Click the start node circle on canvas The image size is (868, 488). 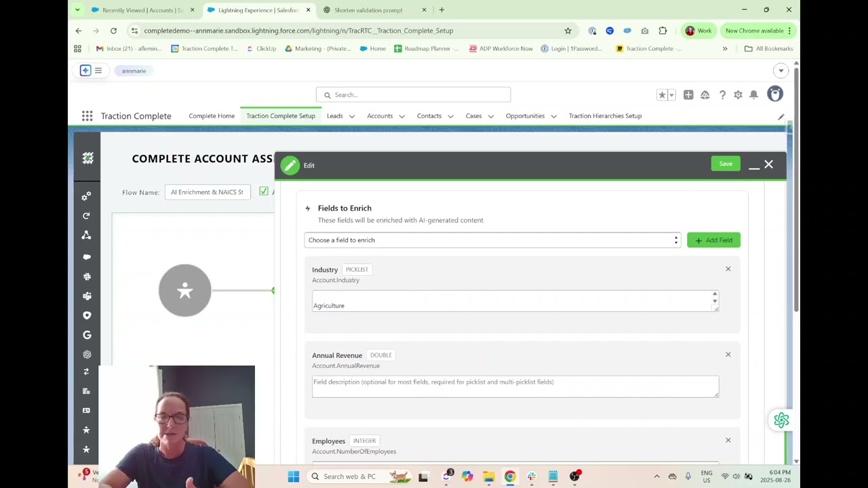(185, 290)
